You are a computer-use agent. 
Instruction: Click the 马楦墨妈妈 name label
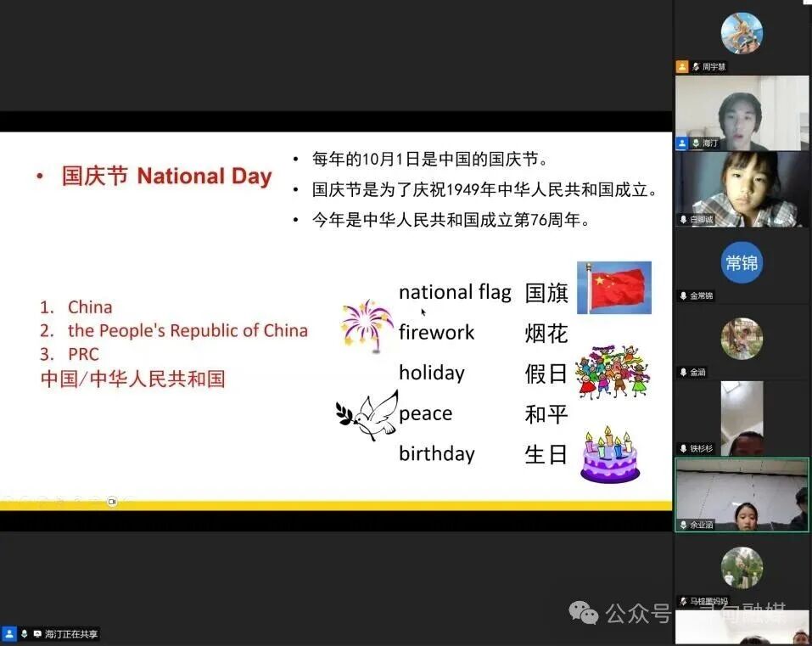[708, 601]
